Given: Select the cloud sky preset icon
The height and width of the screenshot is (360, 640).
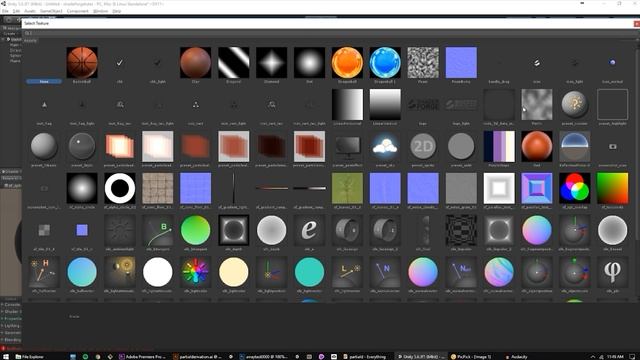Looking at the screenshot, I should (385, 146).
